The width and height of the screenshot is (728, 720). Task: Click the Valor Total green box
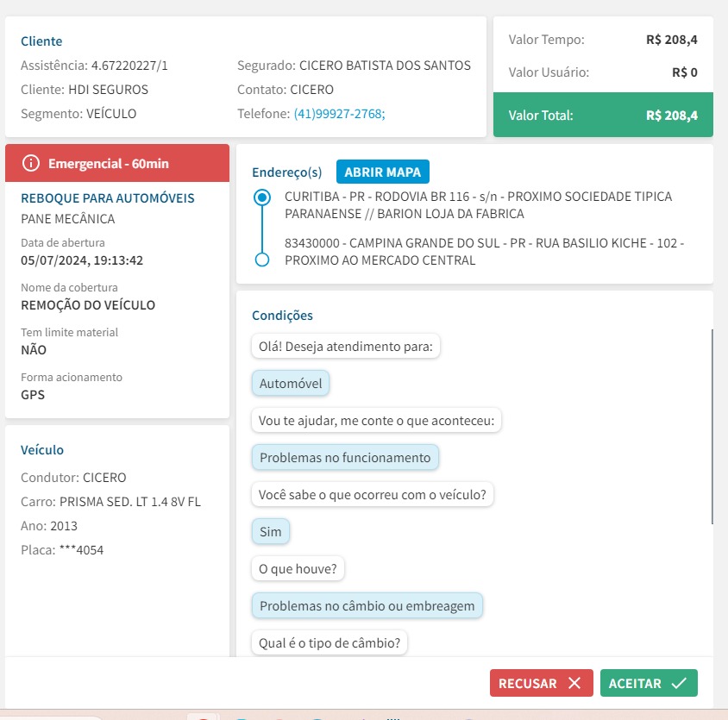pyautogui.click(x=603, y=115)
